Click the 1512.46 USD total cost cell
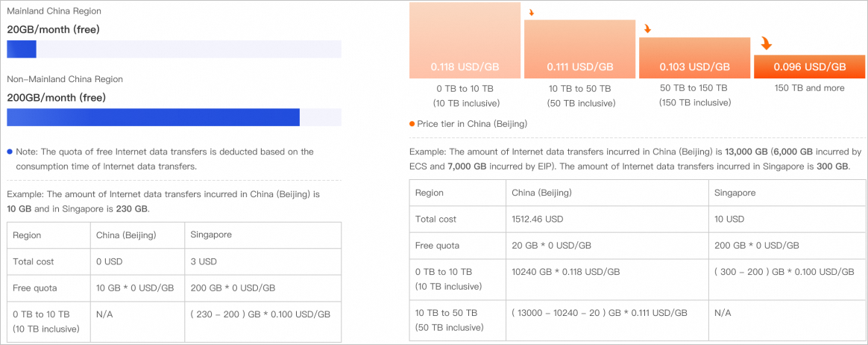The image size is (868, 345). coord(607,219)
